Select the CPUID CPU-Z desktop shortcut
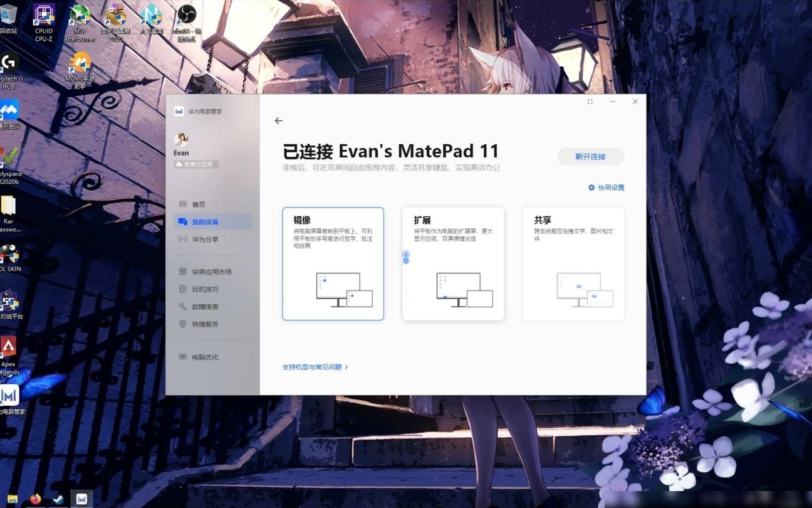This screenshot has width=812, height=508. click(x=44, y=22)
